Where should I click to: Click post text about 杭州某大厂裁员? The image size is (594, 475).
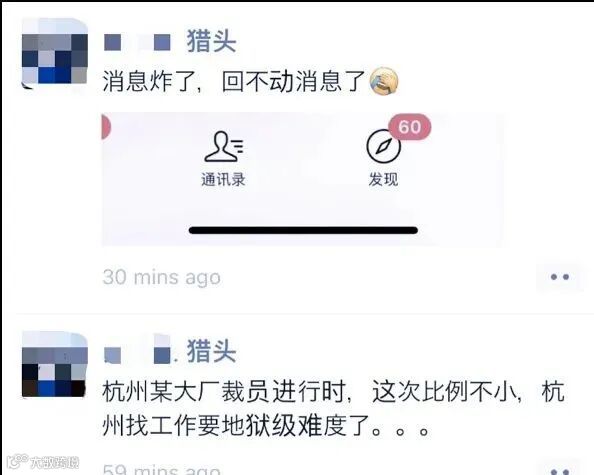pos(333,409)
